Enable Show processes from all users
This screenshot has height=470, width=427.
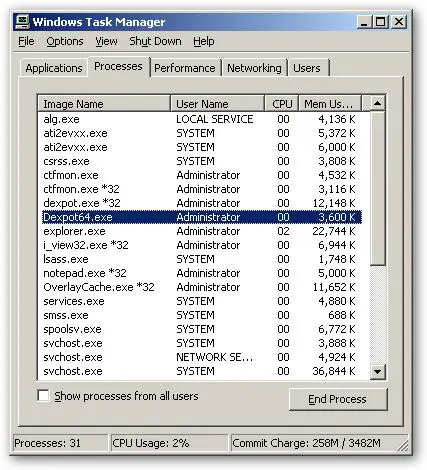43,396
